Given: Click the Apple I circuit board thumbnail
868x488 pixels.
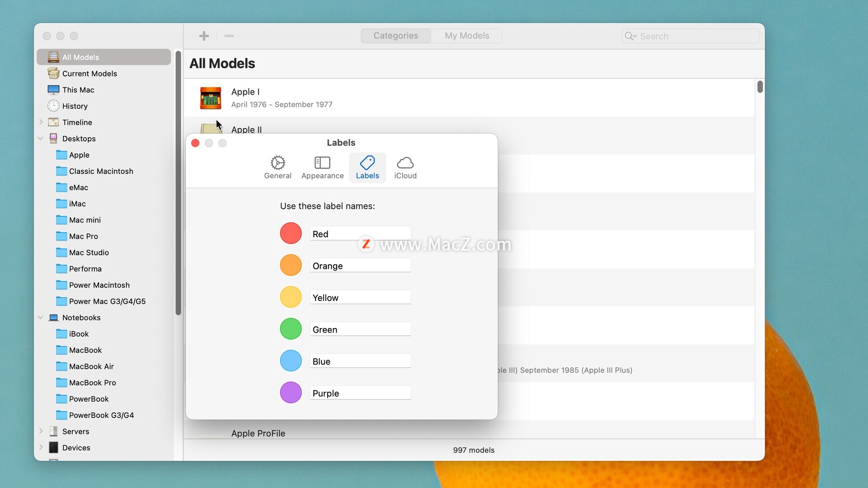Looking at the screenshot, I should 211,98.
